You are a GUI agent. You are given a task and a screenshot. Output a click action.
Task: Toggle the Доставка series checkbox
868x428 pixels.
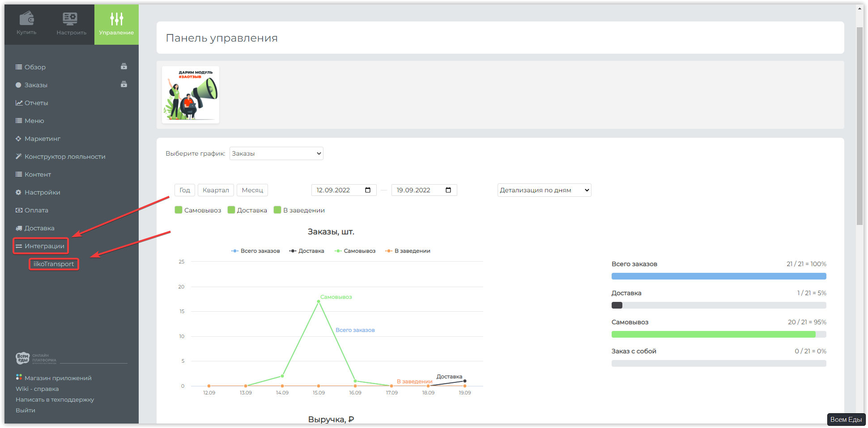[x=231, y=210]
